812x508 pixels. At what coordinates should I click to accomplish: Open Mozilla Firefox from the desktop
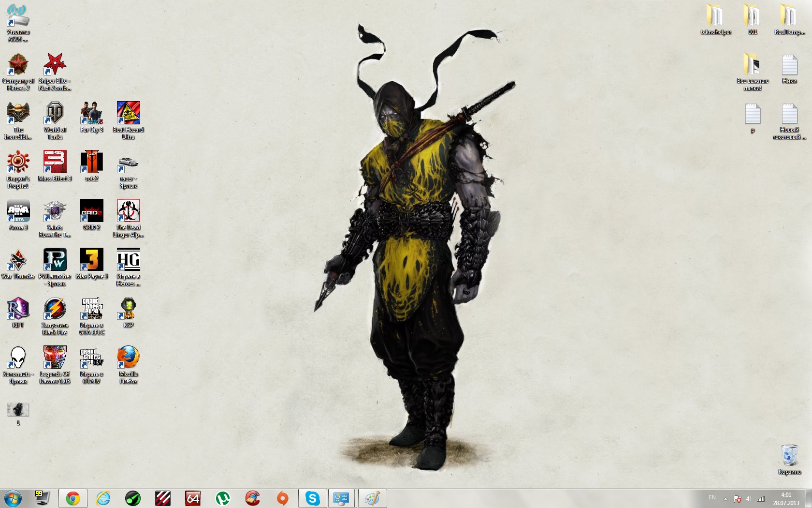[x=128, y=365]
